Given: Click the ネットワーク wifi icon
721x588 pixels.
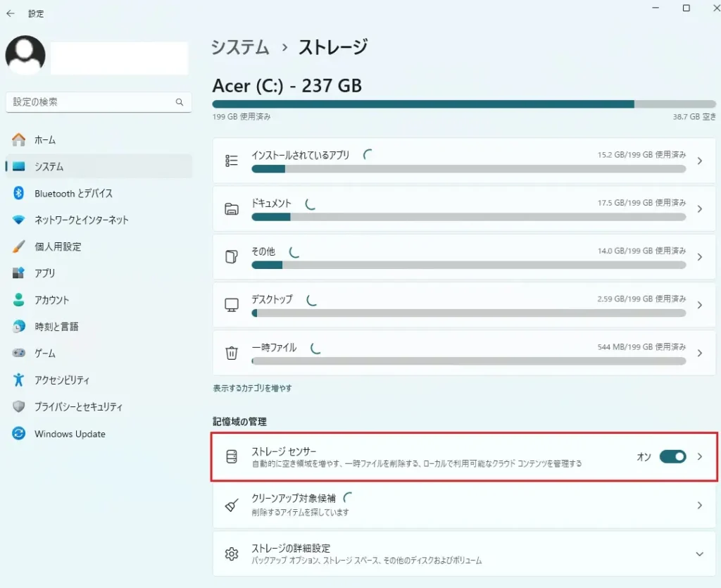Looking at the screenshot, I should [19, 220].
